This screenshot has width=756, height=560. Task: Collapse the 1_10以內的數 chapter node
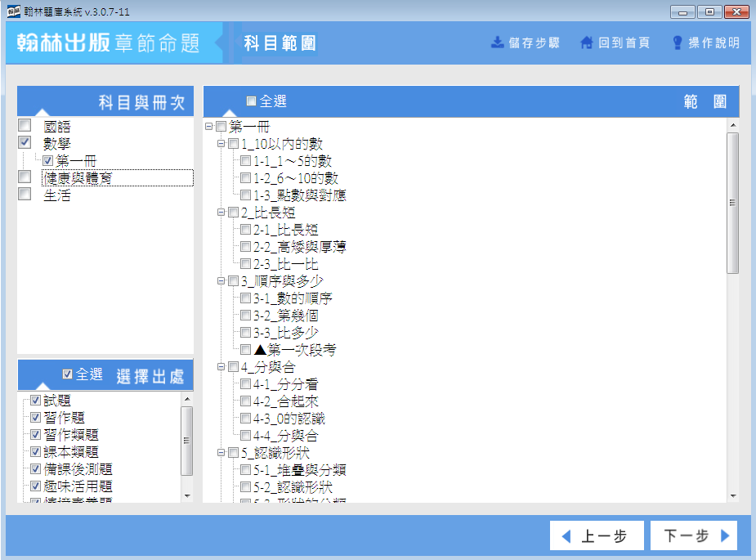click(x=221, y=144)
